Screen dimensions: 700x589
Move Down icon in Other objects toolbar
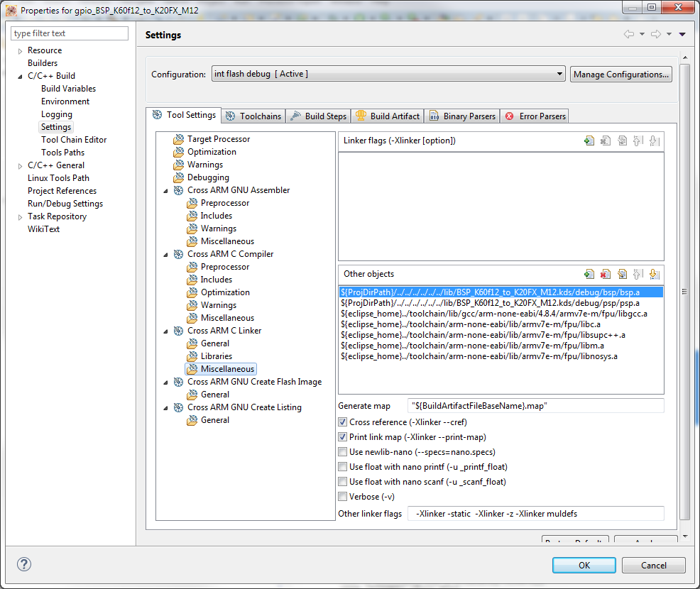655,274
